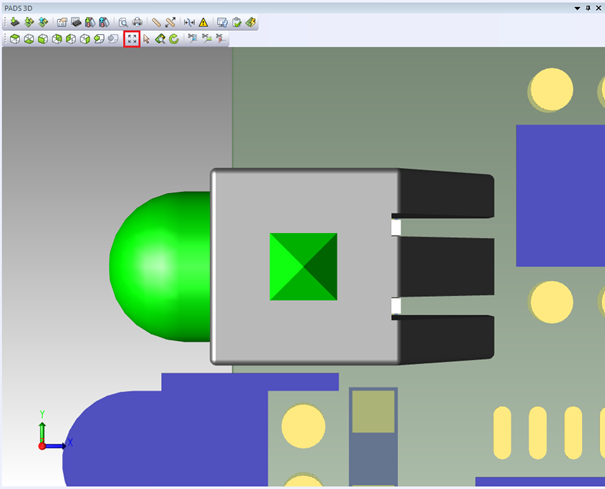605x489 pixels.
Task: Click the yellow warning triangle icon
Action: [203, 22]
